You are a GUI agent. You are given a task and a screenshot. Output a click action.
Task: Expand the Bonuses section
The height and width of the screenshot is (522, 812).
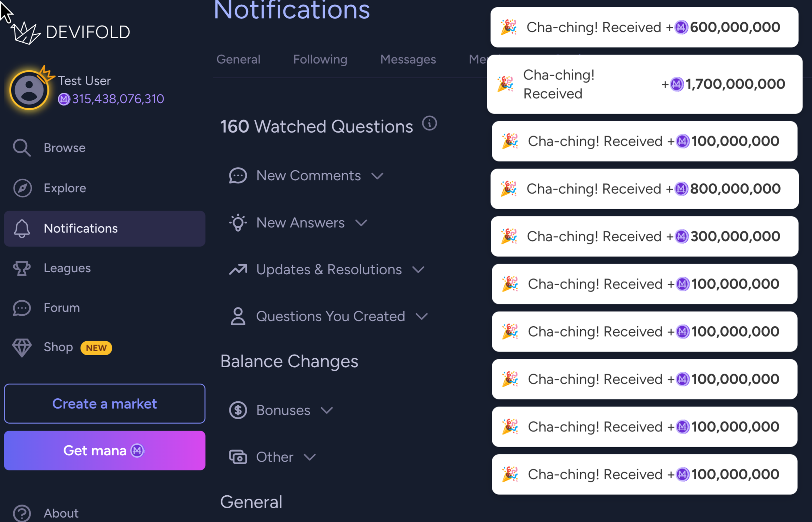pyautogui.click(x=327, y=410)
